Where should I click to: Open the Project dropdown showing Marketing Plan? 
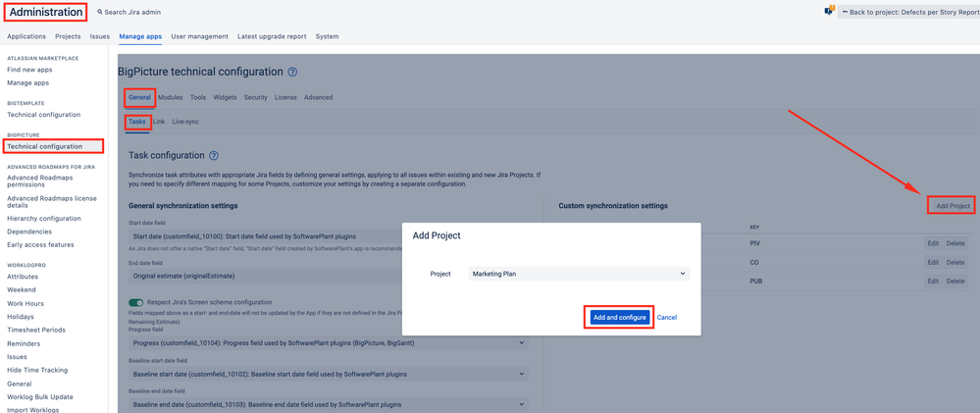579,274
